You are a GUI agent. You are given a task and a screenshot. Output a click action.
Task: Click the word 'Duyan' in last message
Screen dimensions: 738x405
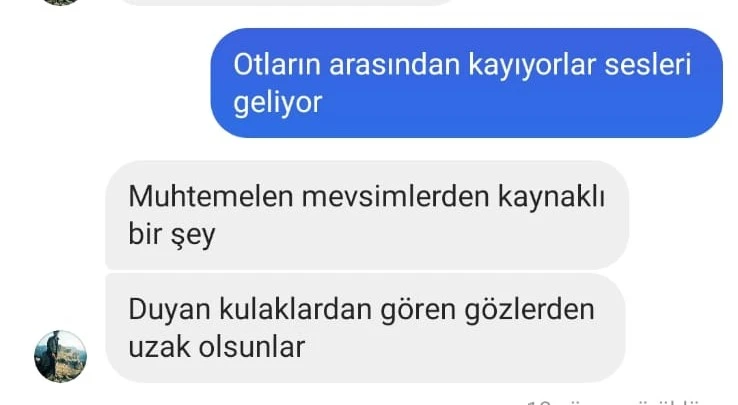pyautogui.click(x=169, y=310)
